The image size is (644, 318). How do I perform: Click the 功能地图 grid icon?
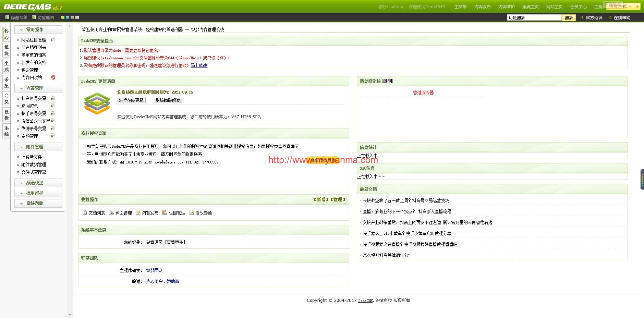(34, 17)
